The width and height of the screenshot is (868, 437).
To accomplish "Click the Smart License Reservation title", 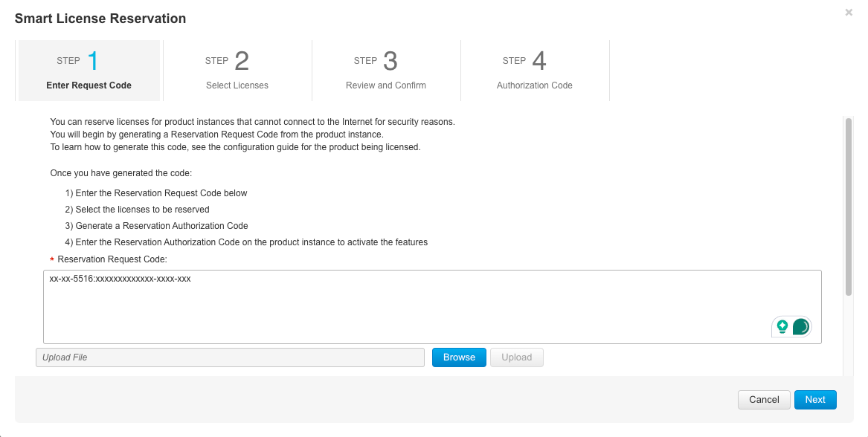I will (x=100, y=18).
